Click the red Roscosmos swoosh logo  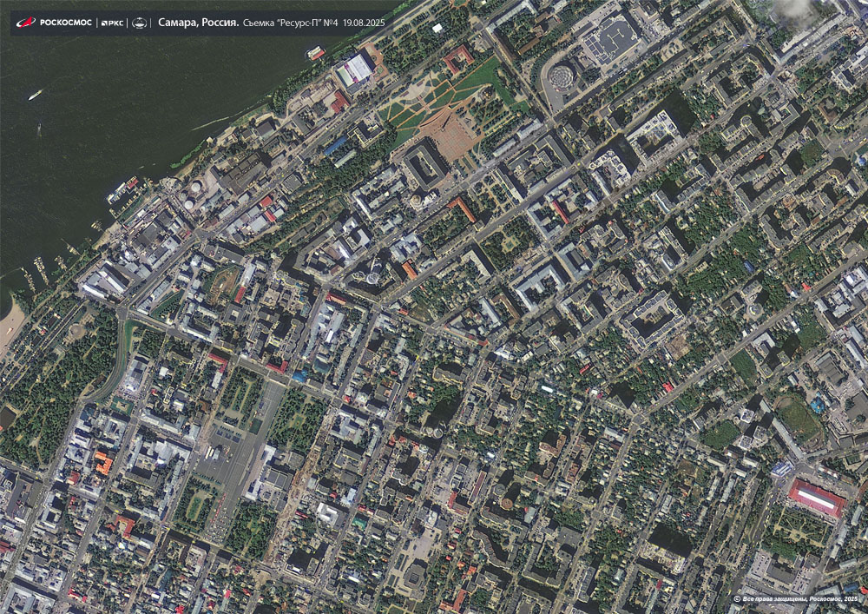[x=25, y=22]
